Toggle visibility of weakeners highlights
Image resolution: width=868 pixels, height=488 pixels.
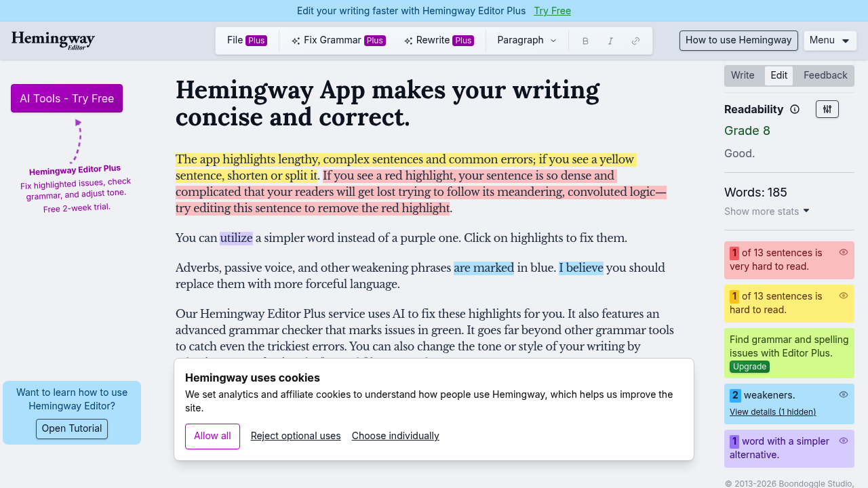844,394
